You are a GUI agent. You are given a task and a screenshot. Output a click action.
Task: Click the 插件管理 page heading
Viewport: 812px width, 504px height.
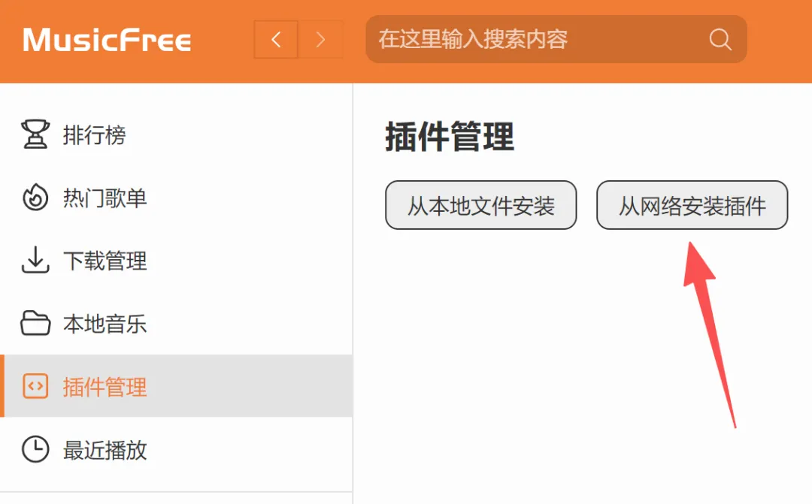click(449, 137)
